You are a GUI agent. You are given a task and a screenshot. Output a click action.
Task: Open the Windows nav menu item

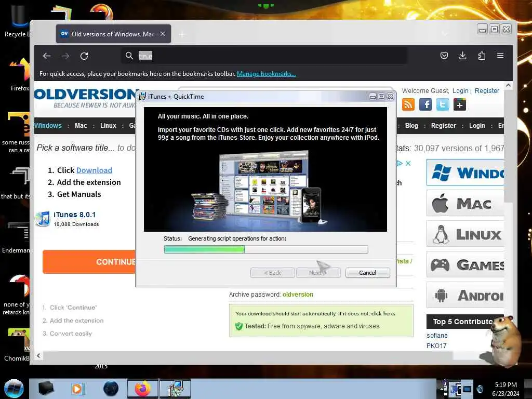(x=48, y=126)
